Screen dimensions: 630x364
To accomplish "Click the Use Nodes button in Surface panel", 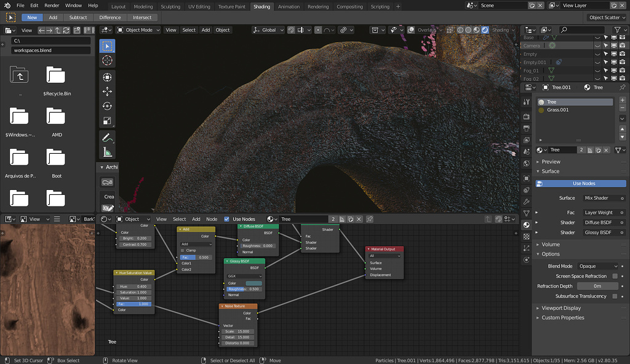I will pos(581,183).
